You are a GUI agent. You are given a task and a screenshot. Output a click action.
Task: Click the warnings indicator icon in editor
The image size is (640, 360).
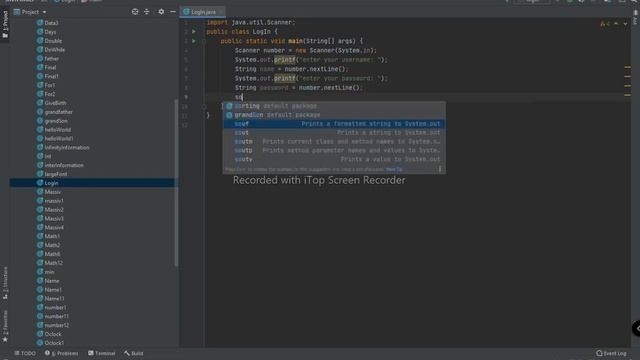tap(605, 24)
